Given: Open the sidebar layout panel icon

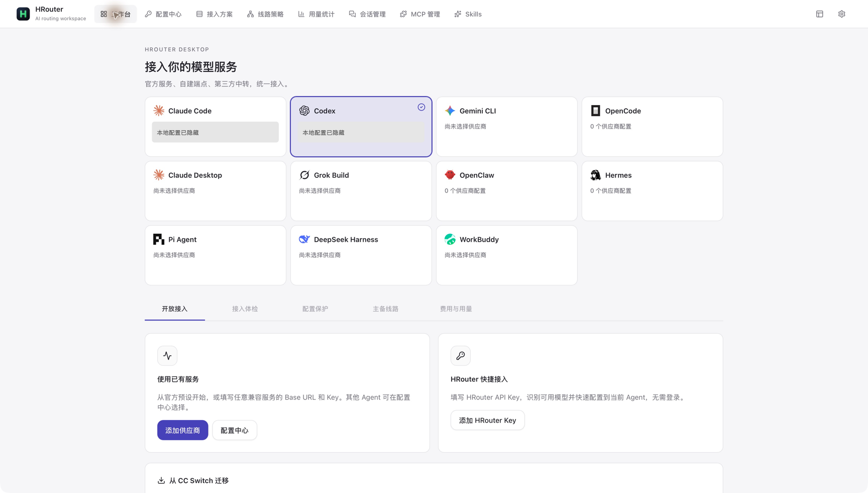Looking at the screenshot, I should click(x=820, y=14).
